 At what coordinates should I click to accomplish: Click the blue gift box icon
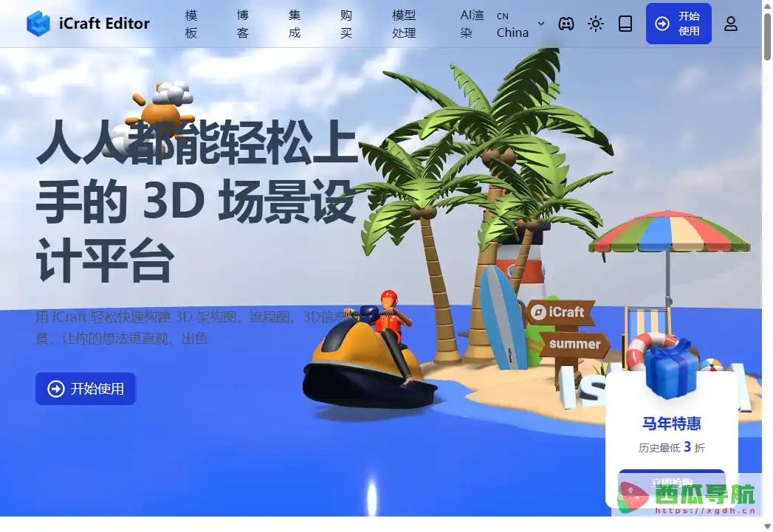pos(671,368)
